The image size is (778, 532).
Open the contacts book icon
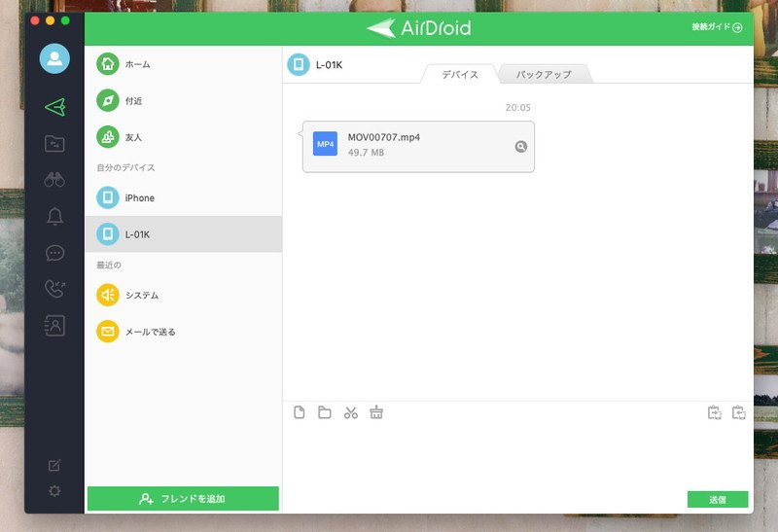click(54, 326)
